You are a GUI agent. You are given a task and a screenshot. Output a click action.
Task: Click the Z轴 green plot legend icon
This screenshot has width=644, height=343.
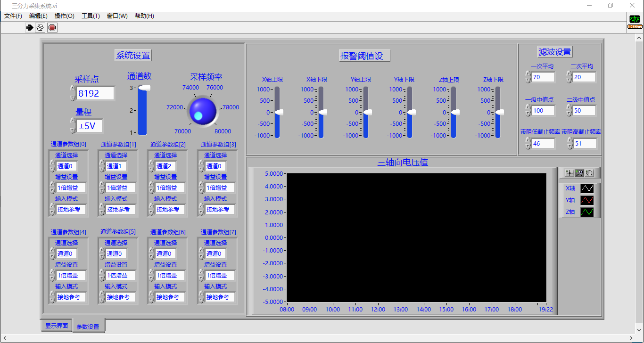tap(587, 212)
